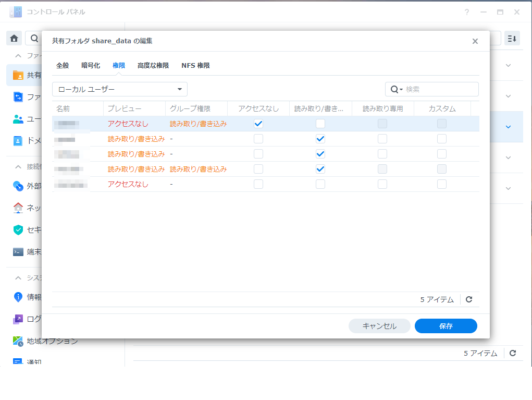Viewport: 532px width, 400px height.
Task: Collapse the ファ section chevron in sidebar
Action: [x=18, y=56]
